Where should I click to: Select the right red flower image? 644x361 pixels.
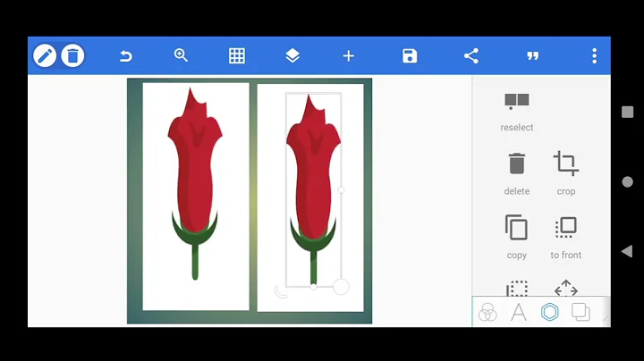313,190
